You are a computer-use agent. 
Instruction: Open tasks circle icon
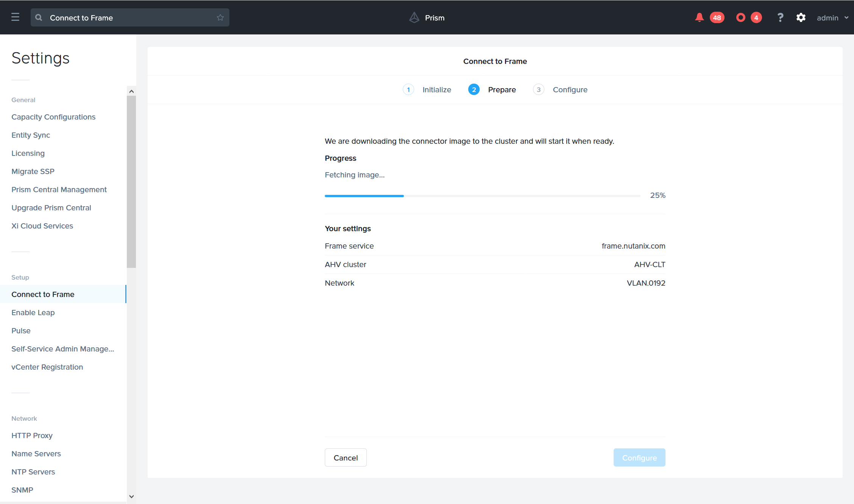point(741,17)
